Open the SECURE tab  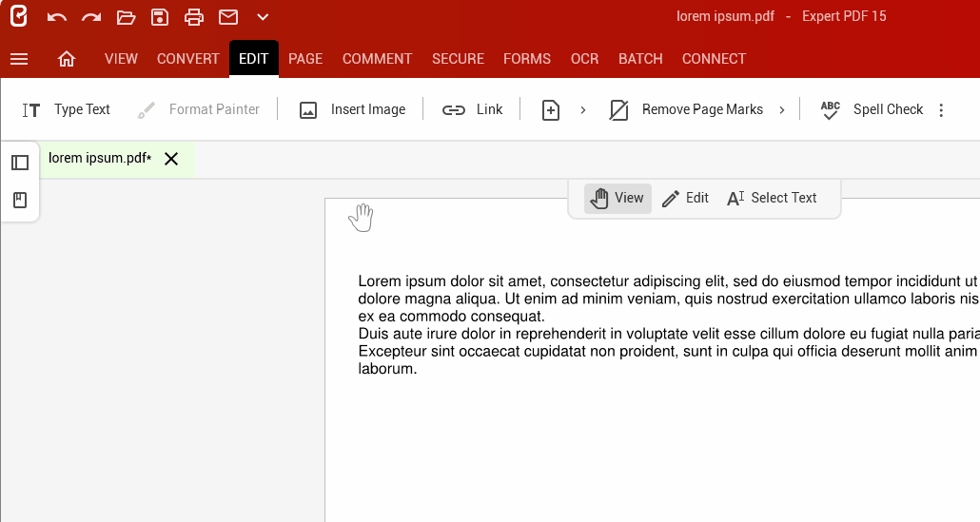point(458,59)
